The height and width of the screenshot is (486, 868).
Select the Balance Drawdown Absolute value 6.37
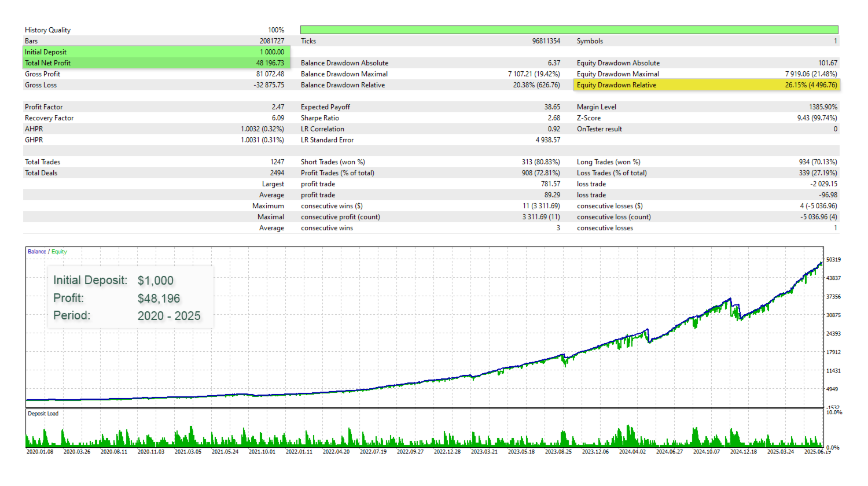[x=554, y=63]
